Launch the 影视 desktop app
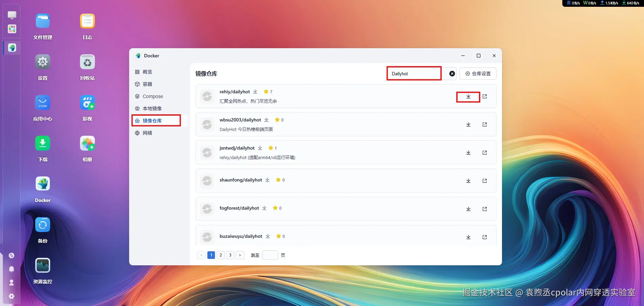The width and height of the screenshot is (644, 306). 87,108
